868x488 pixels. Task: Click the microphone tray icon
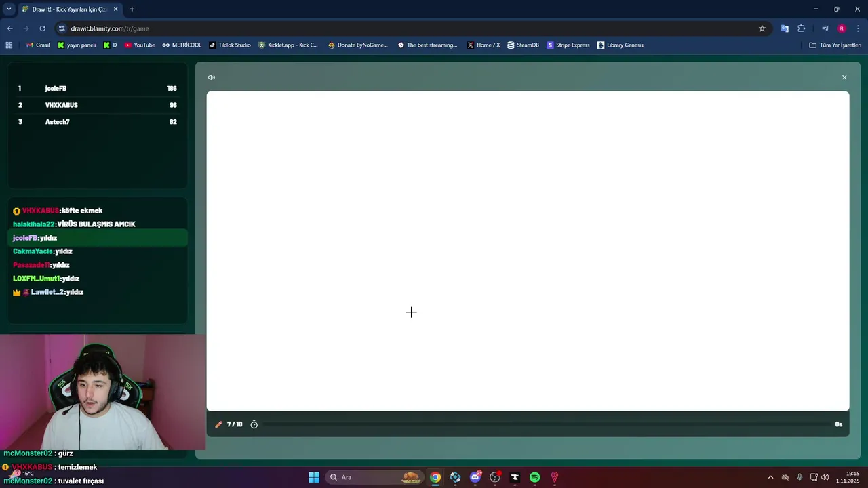pos(800,477)
